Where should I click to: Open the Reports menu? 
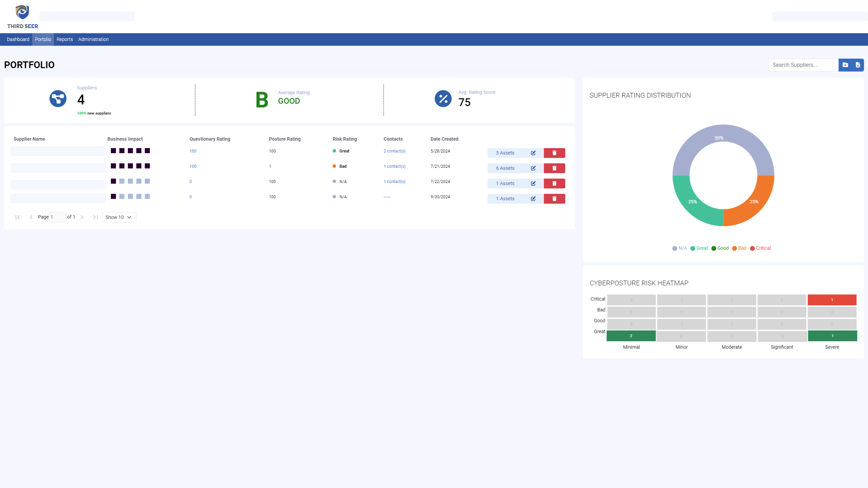point(65,39)
